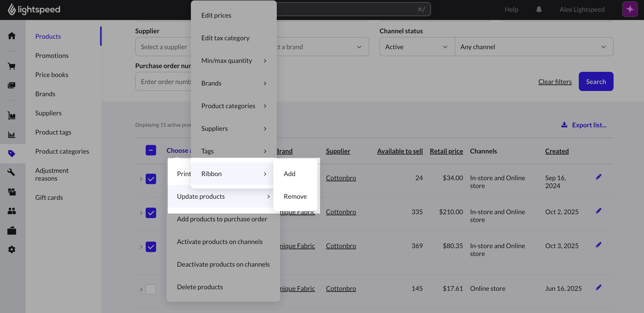Open the Setup gear icon in sidebar

pos(12,249)
